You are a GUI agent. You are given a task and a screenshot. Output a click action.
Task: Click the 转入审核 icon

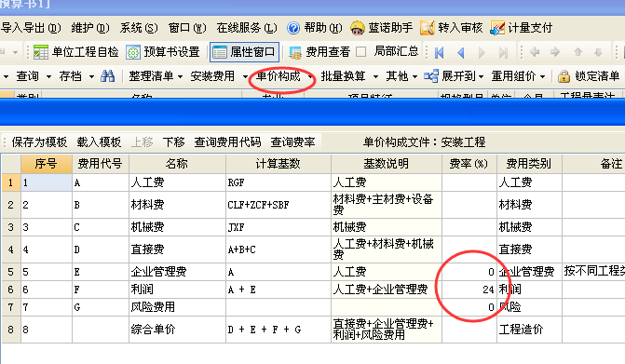(x=427, y=28)
